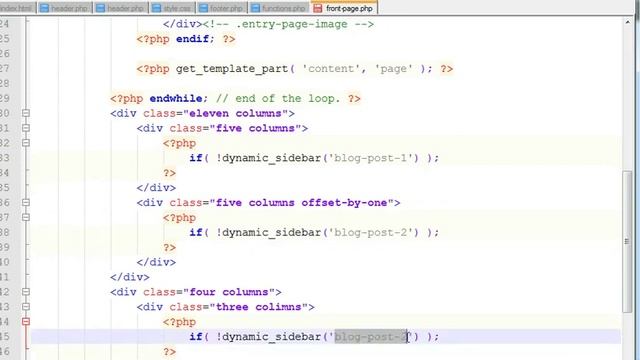Click the "// end of the loop." comment
This screenshot has width=640, height=360.
[x=277, y=98]
